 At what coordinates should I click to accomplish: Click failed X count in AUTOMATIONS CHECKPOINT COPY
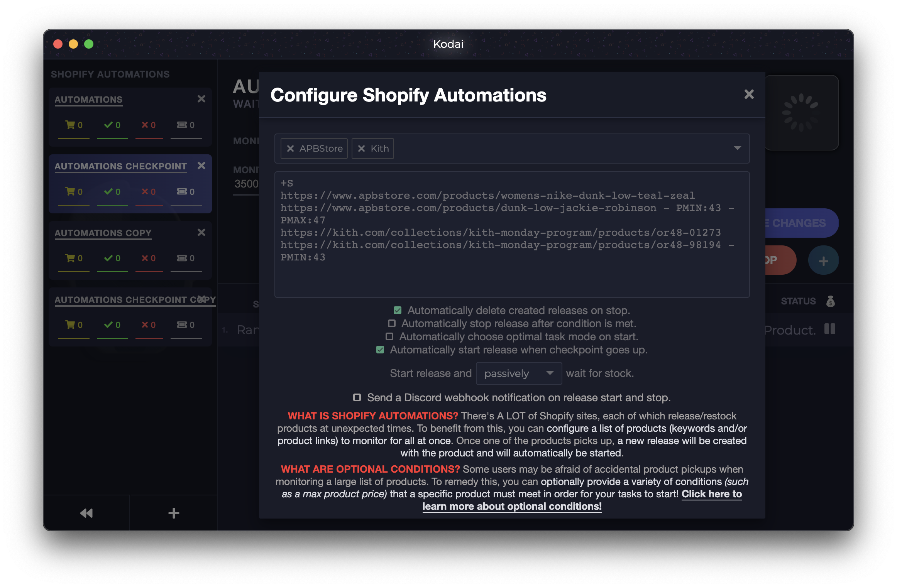pyautogui.click(x=149, y=325)
